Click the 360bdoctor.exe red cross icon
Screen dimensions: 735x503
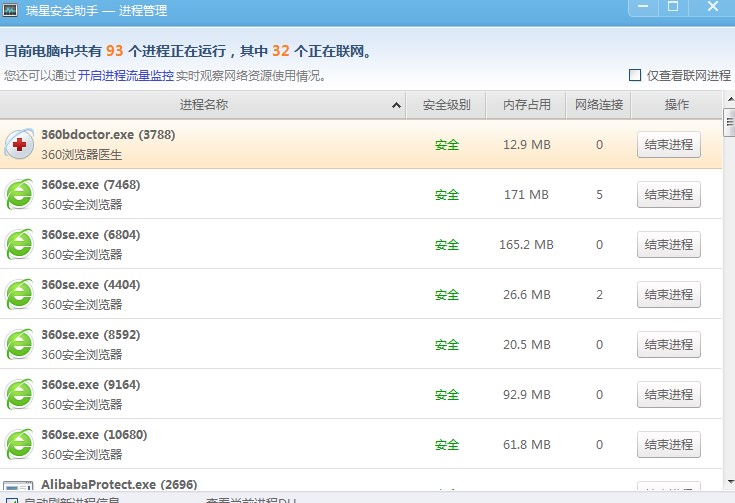click(x=19, y=145)
